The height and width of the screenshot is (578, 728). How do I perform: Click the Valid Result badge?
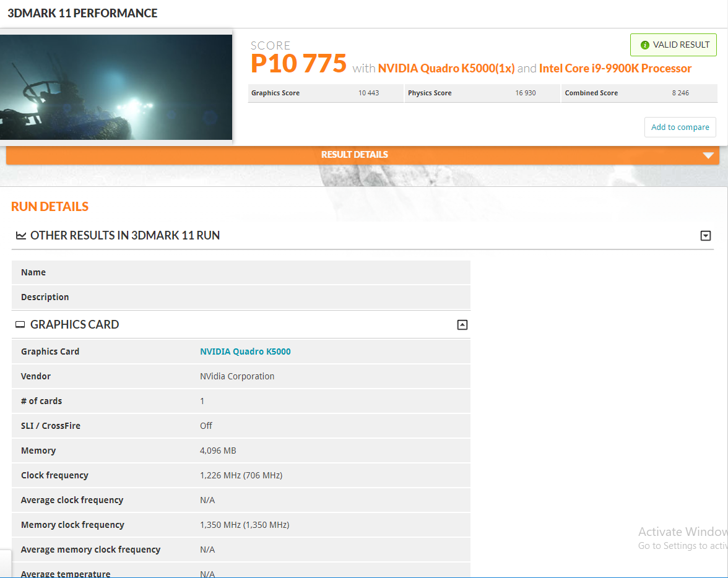pos(674,45)
